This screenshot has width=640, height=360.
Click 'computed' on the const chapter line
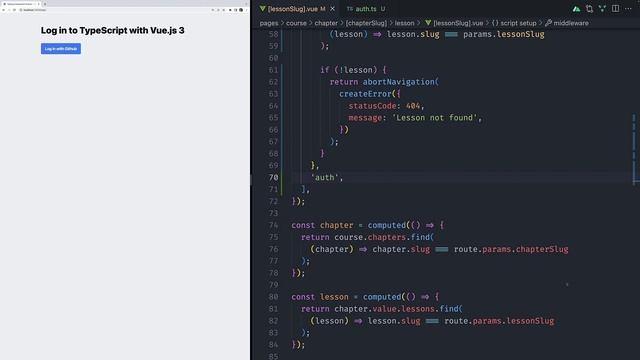click(387, 225)
